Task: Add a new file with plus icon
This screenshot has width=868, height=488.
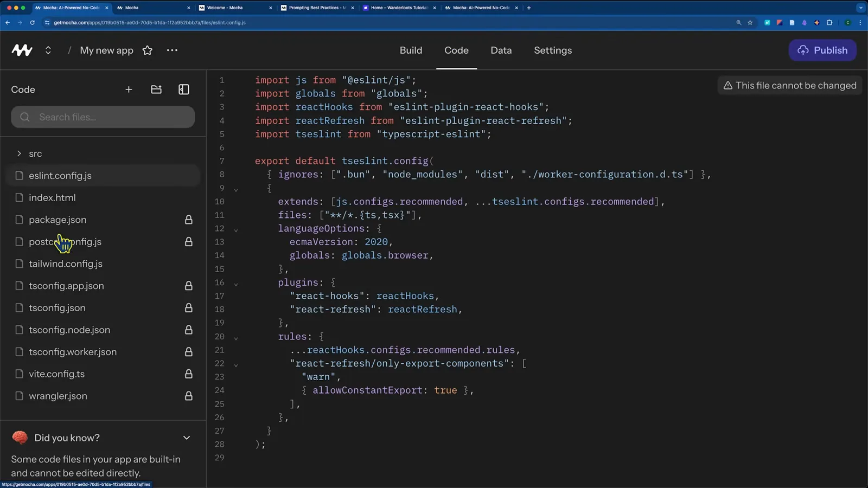Action: (x=129, y=89)
